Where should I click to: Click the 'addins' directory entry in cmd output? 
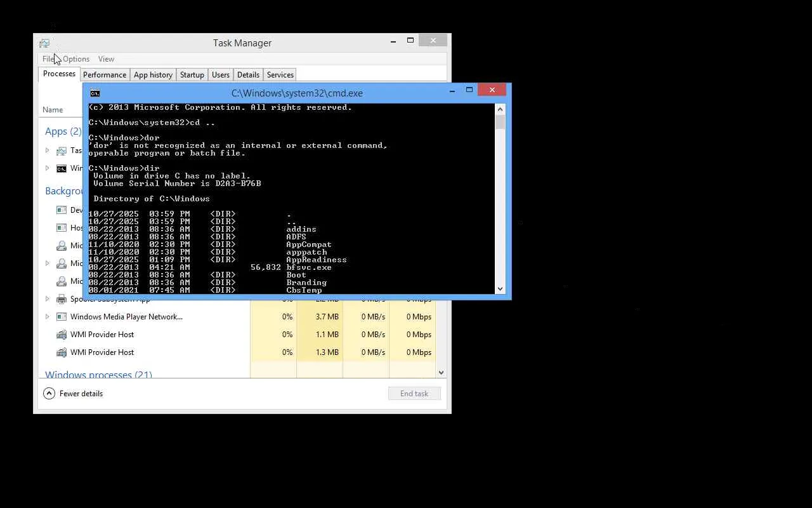click(301, 229)
